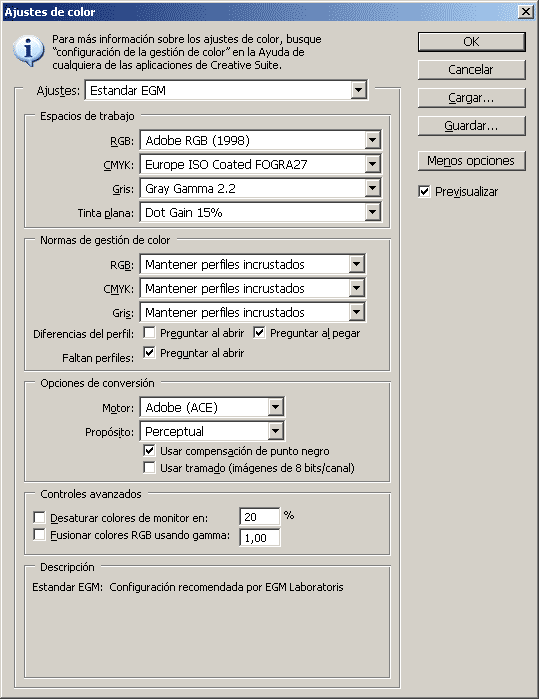Check Fusionar colores RGB usando gamma
This screenshot has width=539, height=699.
coord(40,535)
